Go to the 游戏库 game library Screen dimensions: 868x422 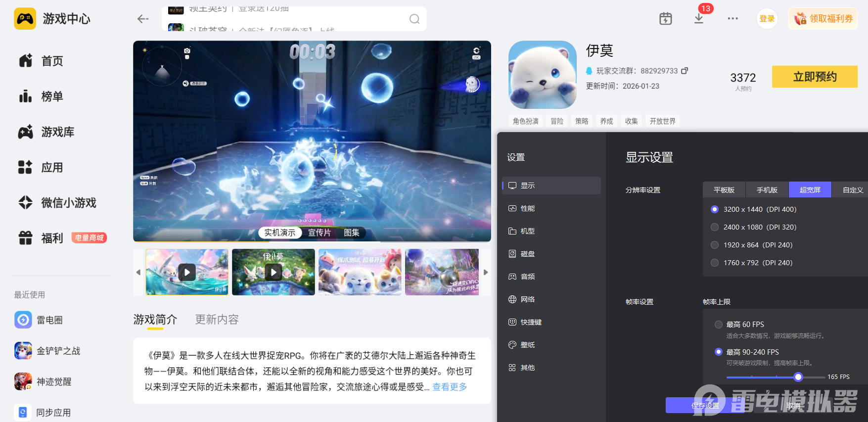coord(46,132)
